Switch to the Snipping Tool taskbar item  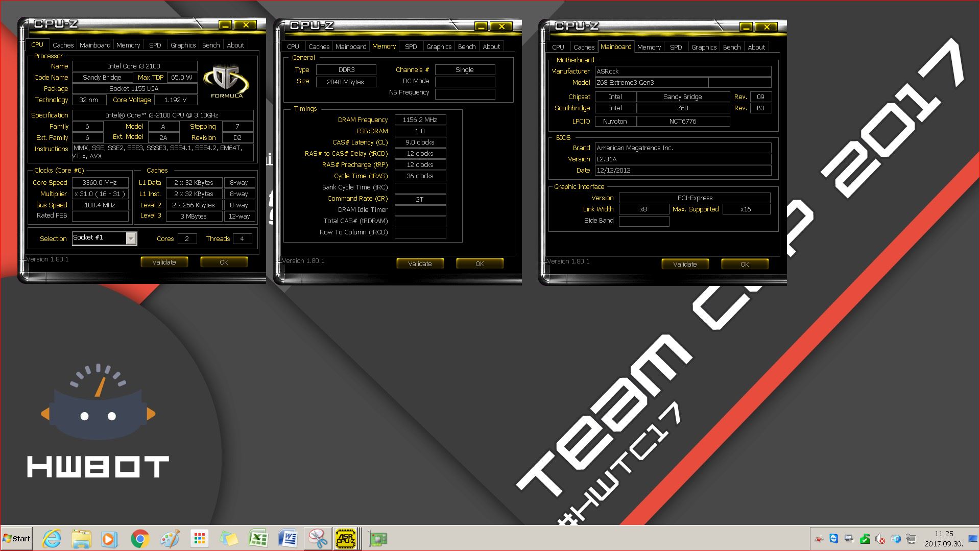(318, 539)
